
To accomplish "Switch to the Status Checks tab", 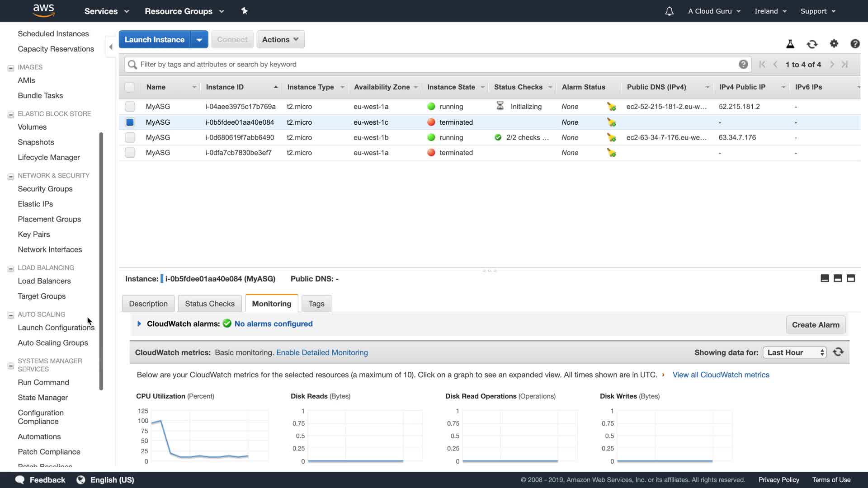I will (x=210, y=304).
